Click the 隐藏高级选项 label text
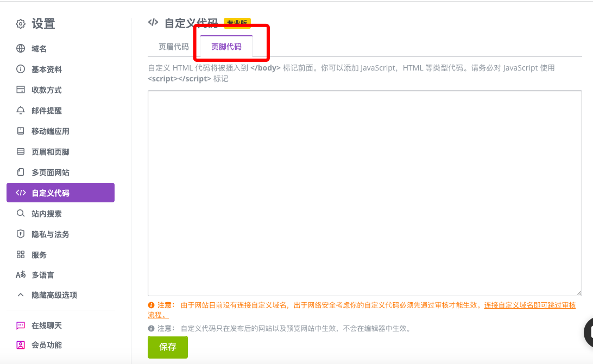 point(54,295)
